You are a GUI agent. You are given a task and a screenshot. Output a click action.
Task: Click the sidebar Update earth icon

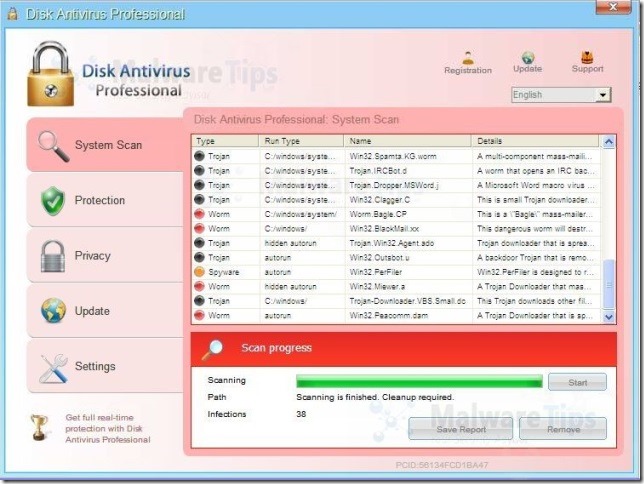click(x=53, y=311)
